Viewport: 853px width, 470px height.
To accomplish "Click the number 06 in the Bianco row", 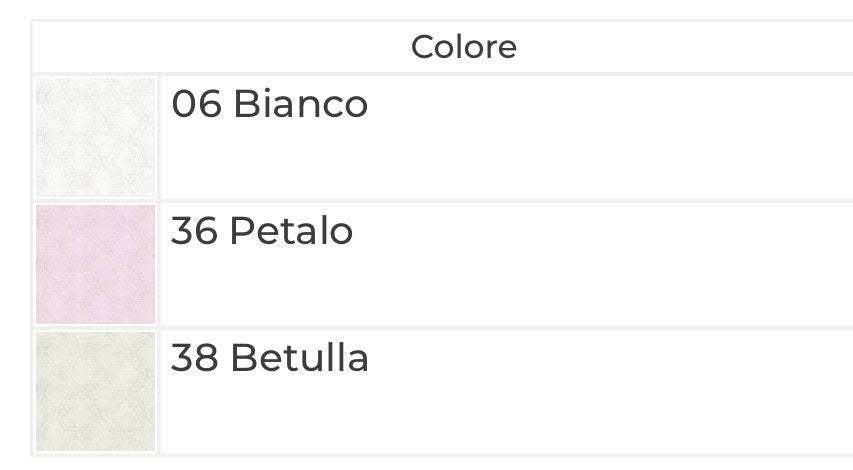I will [196, 104].
